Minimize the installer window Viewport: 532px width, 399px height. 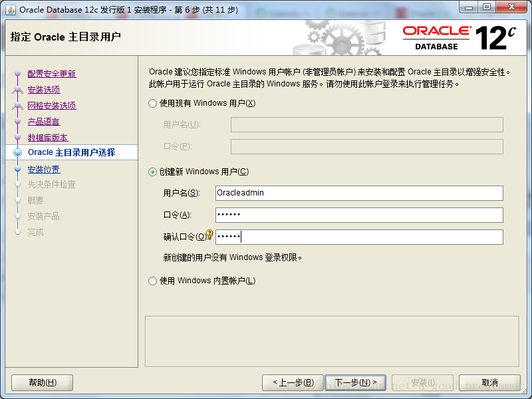469,7
